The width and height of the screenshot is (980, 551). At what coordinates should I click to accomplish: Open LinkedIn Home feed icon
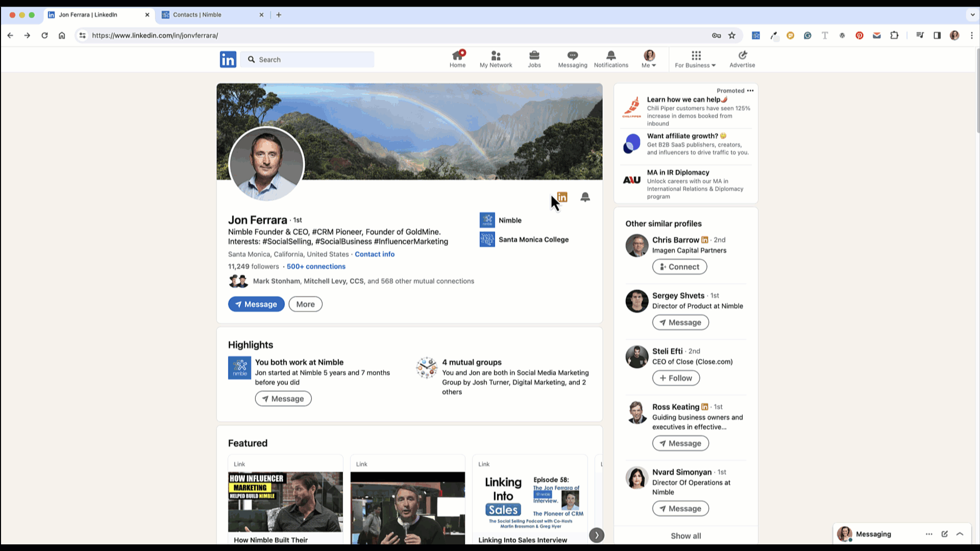(x=457, y=56)
